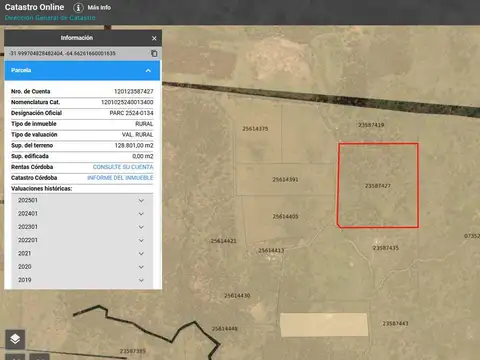Viewport: 480px width, 360px height.
Task: Click the coordinates text field
Action: click(x=62, y=53)
